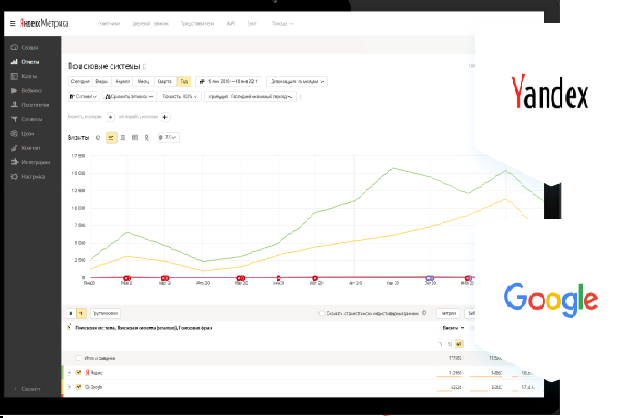The width and height of the screenshot is (617, 418).
Task: Open API in the top navigation
Action: (x=231, y=24)
